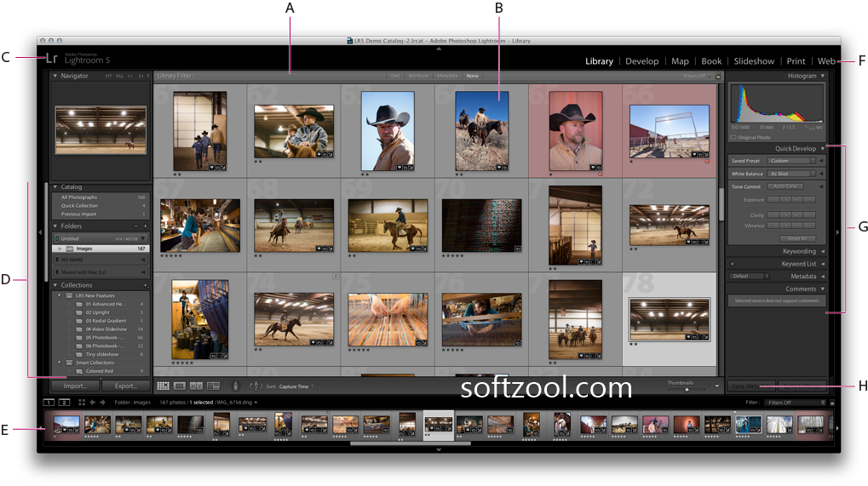The width and height of the screenshot is (868, 486).
Task: Expand the Keywording panel
Action: (x=823, y=251)
